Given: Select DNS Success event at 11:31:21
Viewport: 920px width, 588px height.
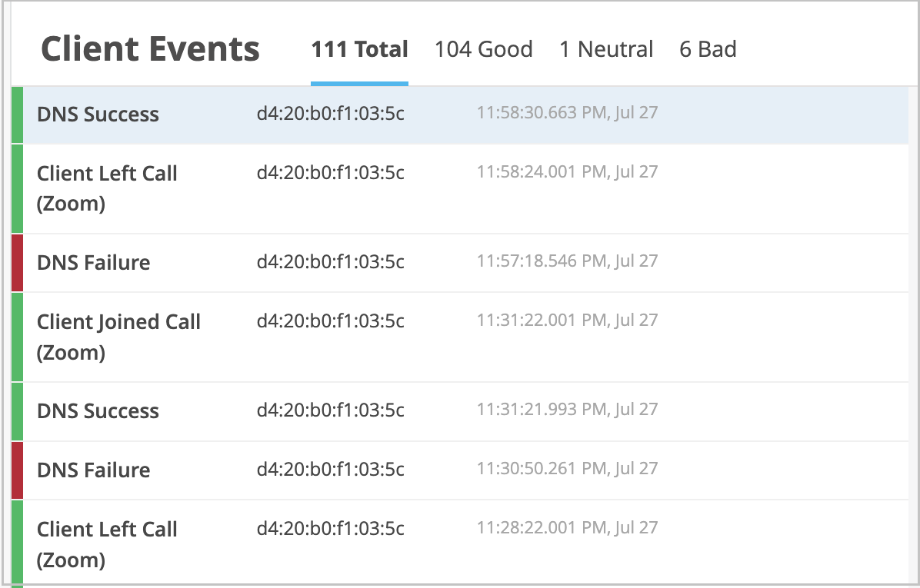Looking at the screenshot, I should (x=98, y=411).
